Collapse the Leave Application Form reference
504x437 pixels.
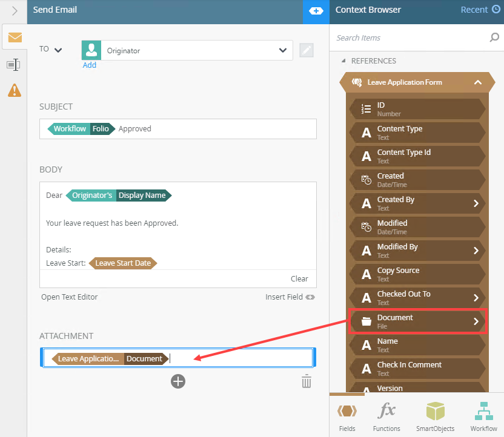point(477,82)
